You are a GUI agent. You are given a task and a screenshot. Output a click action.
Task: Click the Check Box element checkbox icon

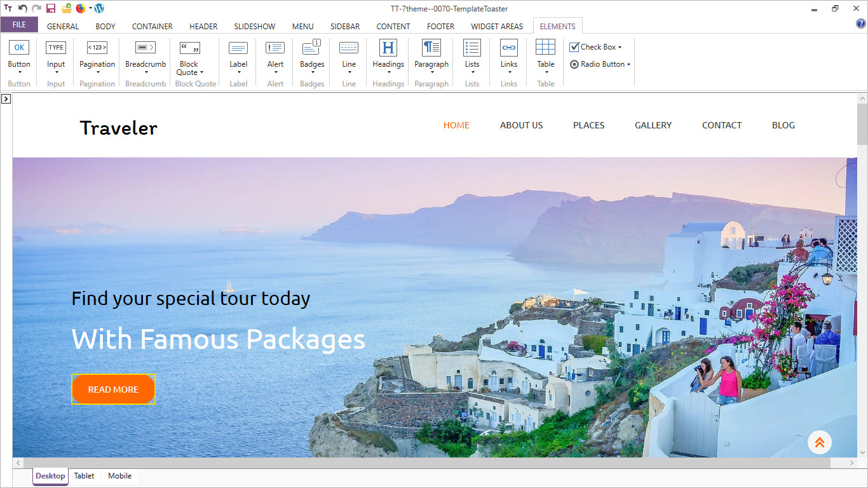(574, 47)
